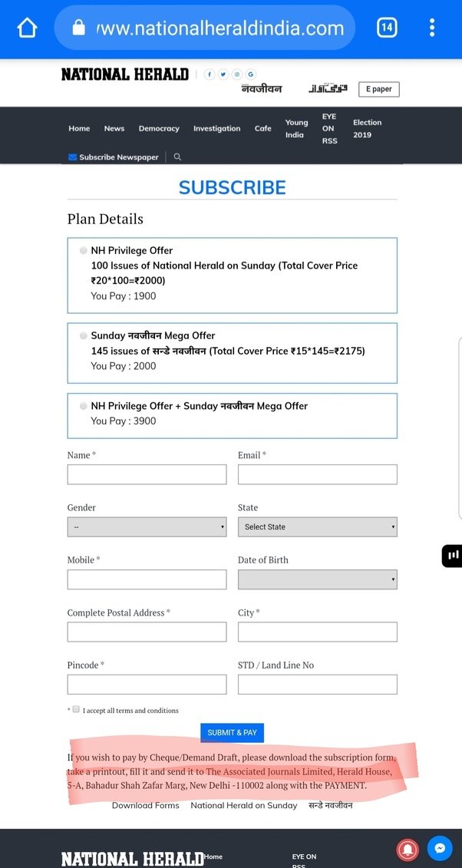The image size is (462, 868).
Task: Tap the browser home icon
Action: pyautogui.click(x=27, y=28)
